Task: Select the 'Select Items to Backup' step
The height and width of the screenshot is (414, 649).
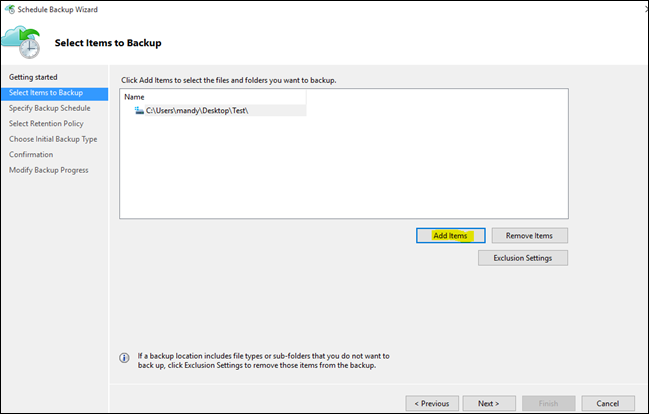Action: [46, 93]
